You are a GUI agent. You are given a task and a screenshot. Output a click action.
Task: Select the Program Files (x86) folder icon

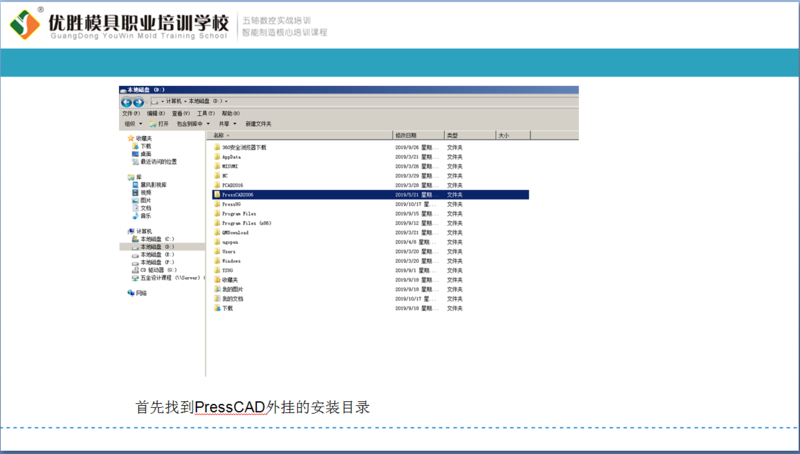217,223
